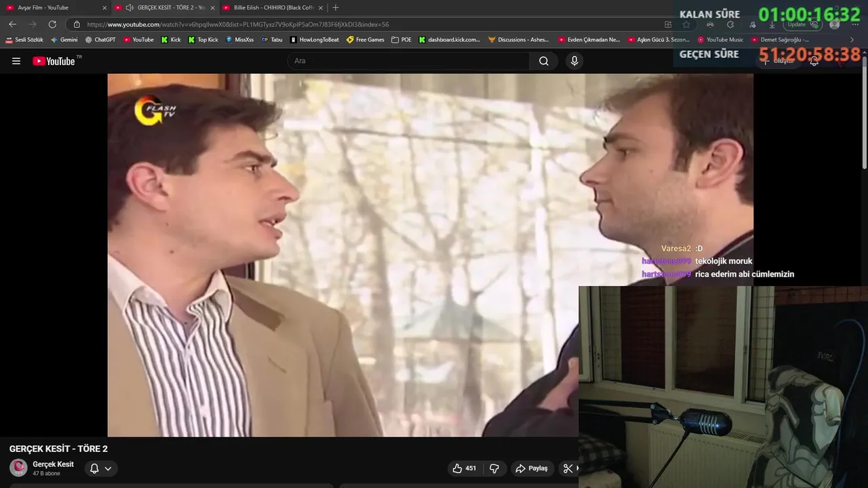
Task: Open the ChatGPT bookmark
Action: coord(100,40)
